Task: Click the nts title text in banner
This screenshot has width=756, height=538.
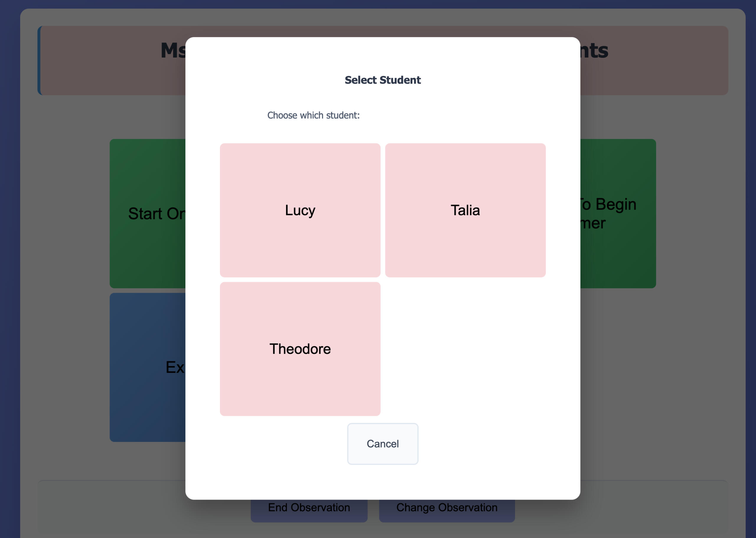Action: click(594, 50)
